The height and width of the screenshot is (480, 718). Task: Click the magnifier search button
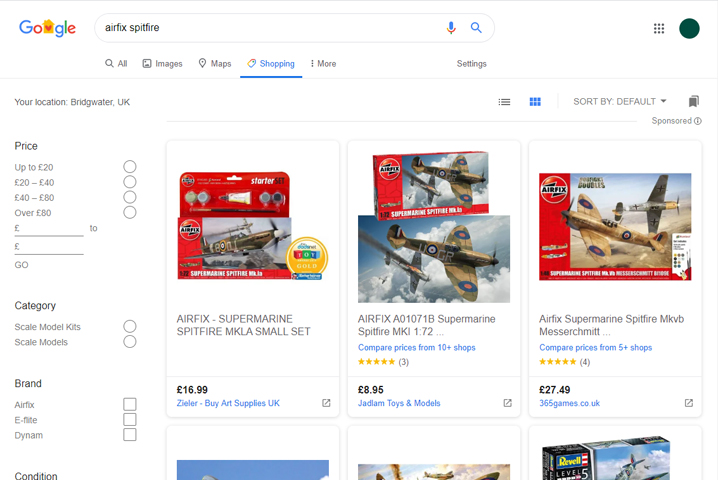[x=476, y=28]
